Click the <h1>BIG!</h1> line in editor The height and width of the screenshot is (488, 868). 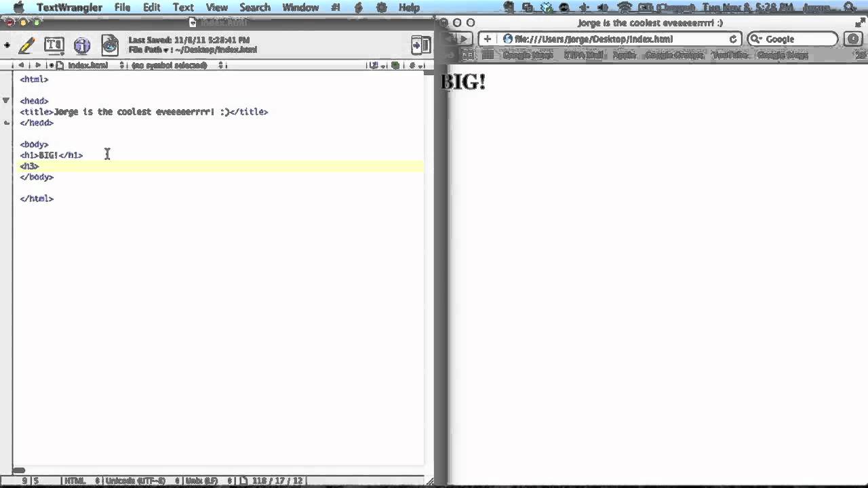[52, 155]
